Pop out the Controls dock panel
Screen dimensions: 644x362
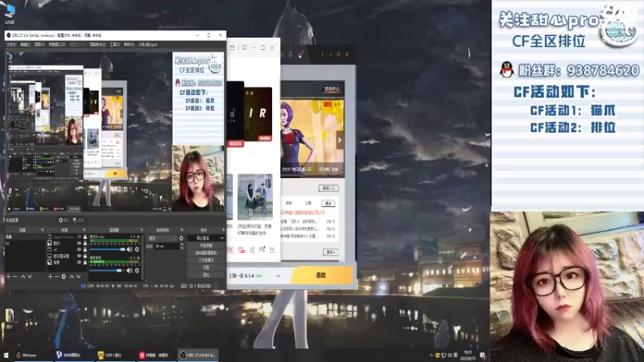223,230
